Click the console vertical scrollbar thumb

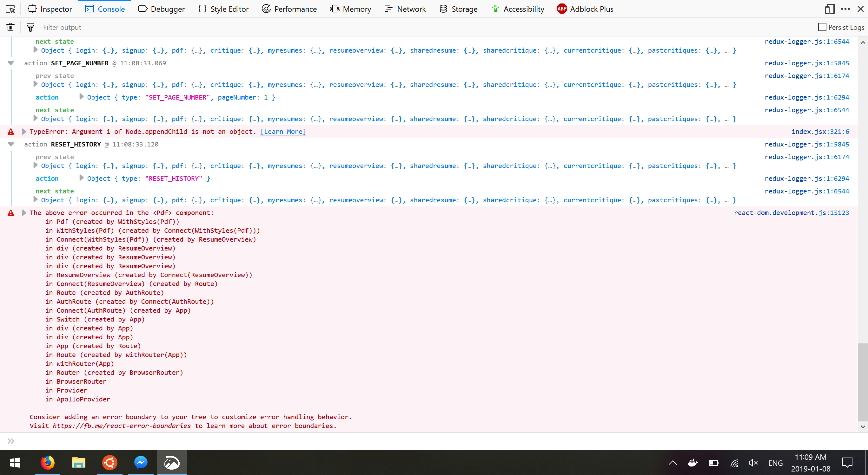click(862, 382)
